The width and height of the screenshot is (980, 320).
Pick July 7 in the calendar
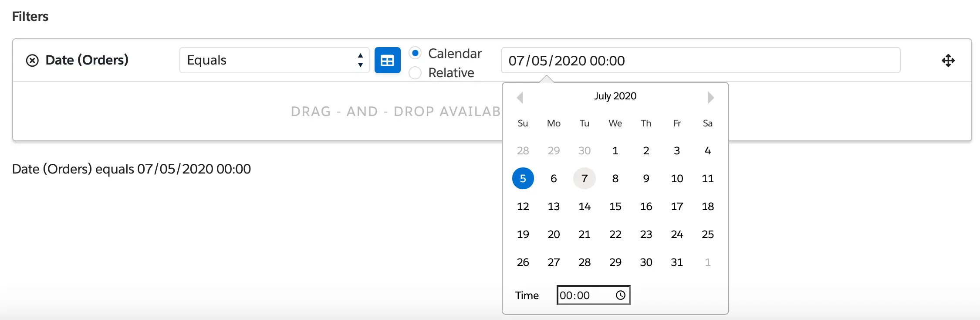[584, 178]
